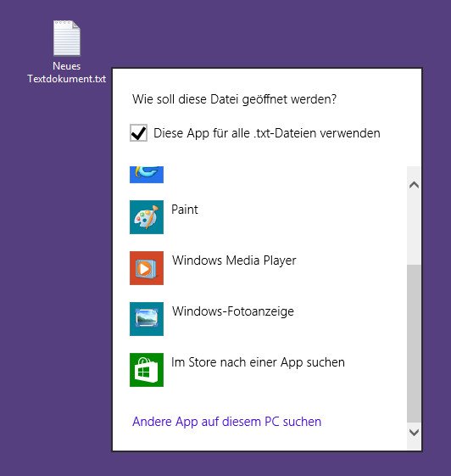Screen dimensions: 451x476
Task: Select the Neues Textdokument.txt file icon
Action: [x=67, y=38]
